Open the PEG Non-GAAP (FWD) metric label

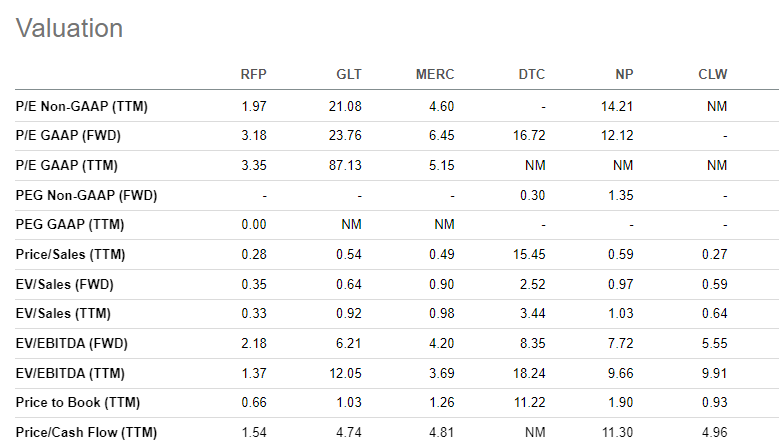(86, 195)
